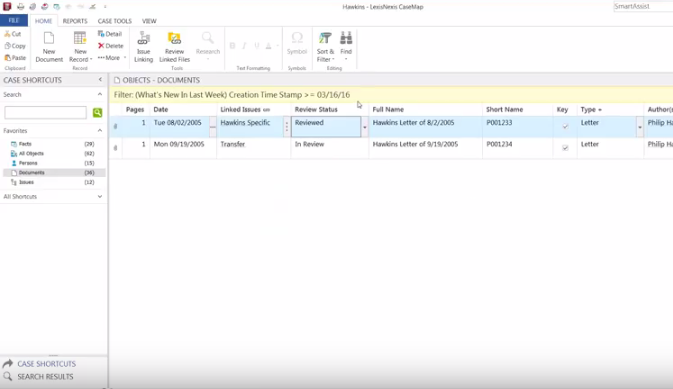Open the All Objects shortcut

pos(53,153)
